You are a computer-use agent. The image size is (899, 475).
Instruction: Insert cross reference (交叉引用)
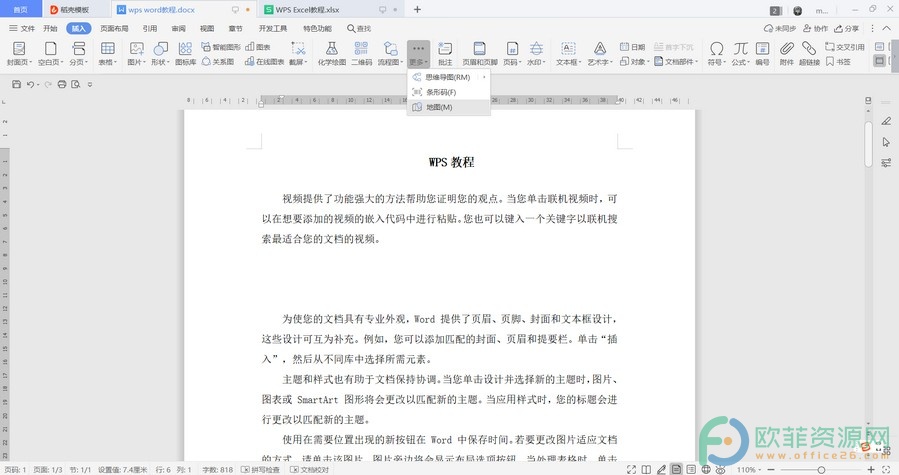[x=845, y=47]
